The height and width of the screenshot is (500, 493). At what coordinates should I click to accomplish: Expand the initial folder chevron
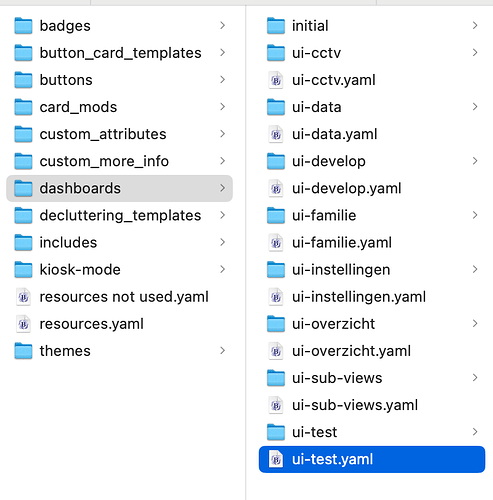coord(475,25)
